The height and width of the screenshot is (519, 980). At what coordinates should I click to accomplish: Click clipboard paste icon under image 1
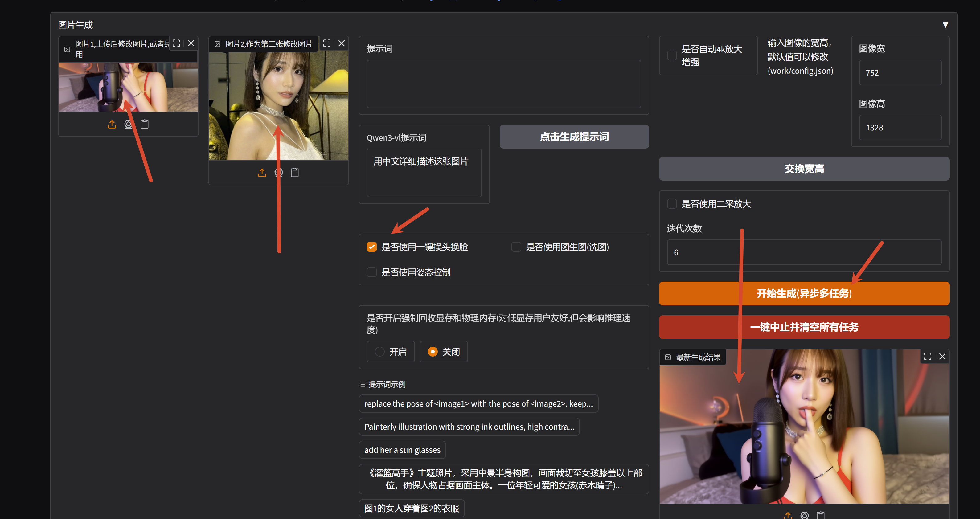pos(145,124)
